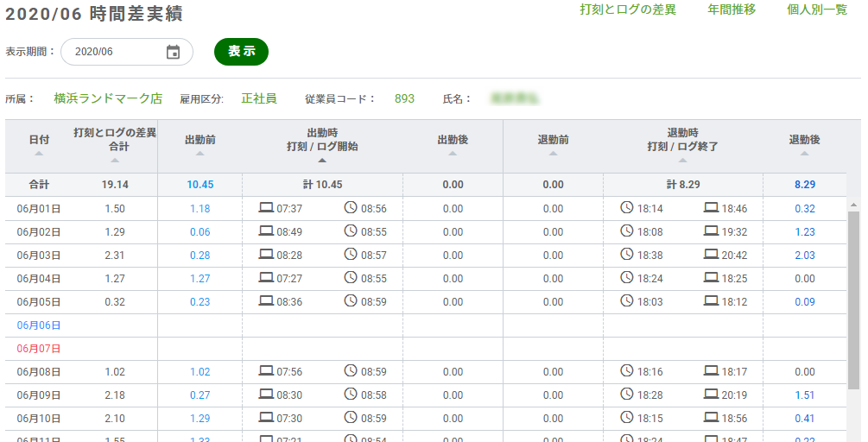
Task: Click the clock icon beside 08:58
Action: point(351,394)
